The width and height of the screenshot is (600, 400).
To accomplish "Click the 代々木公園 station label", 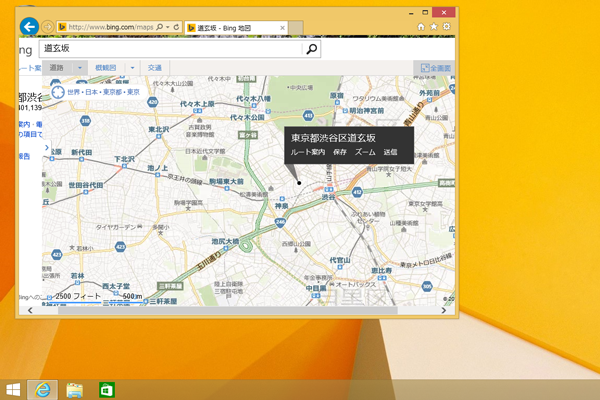I will [x=247, y=117].
